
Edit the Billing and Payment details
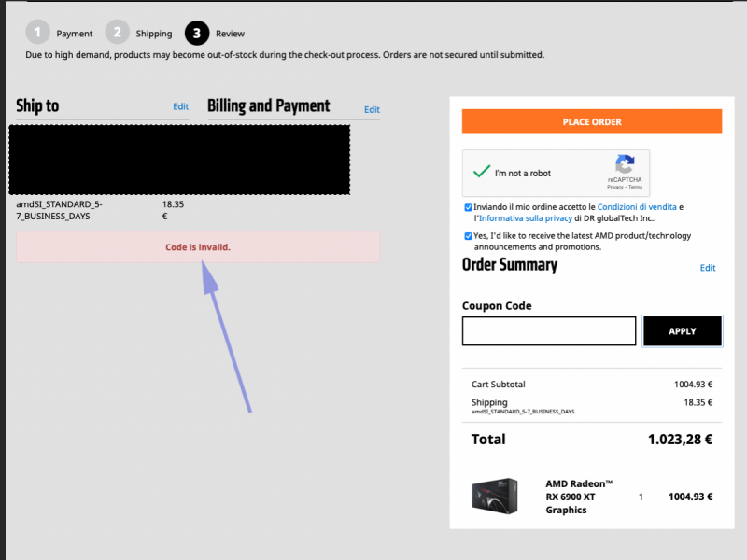[x=372, y=109]
